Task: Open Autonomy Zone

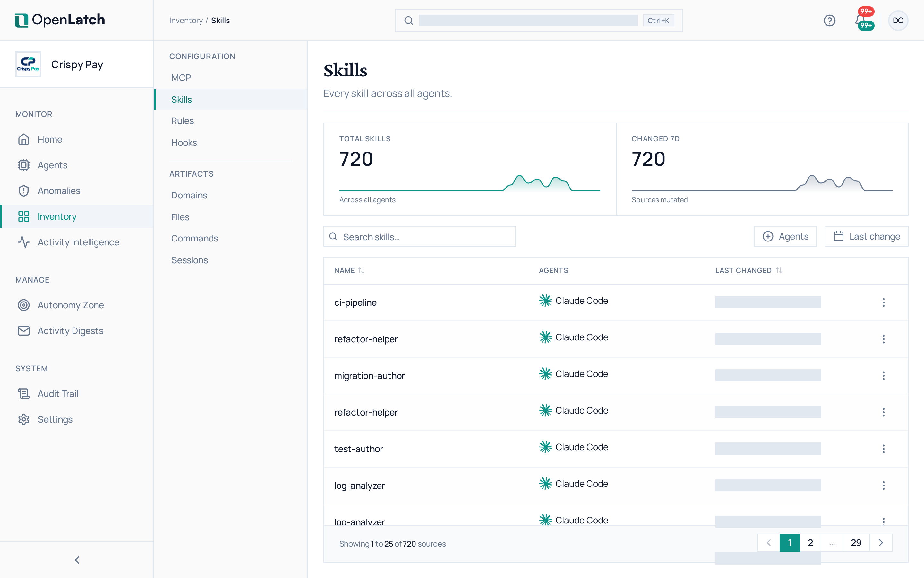Action: coord(77,305)
